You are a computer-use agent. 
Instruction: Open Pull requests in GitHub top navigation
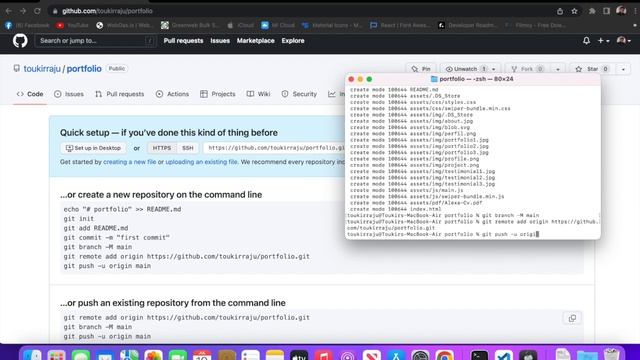(x=183, y=41)
